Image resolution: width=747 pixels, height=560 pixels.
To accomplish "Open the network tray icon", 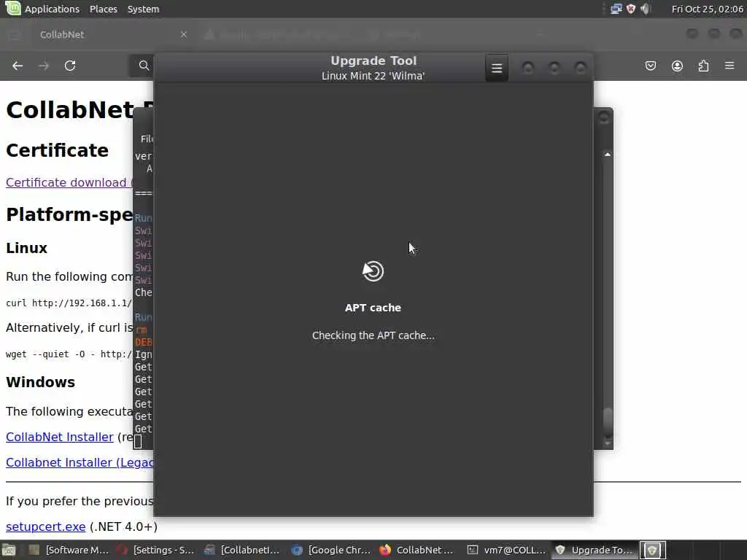I will click(616, 9).
